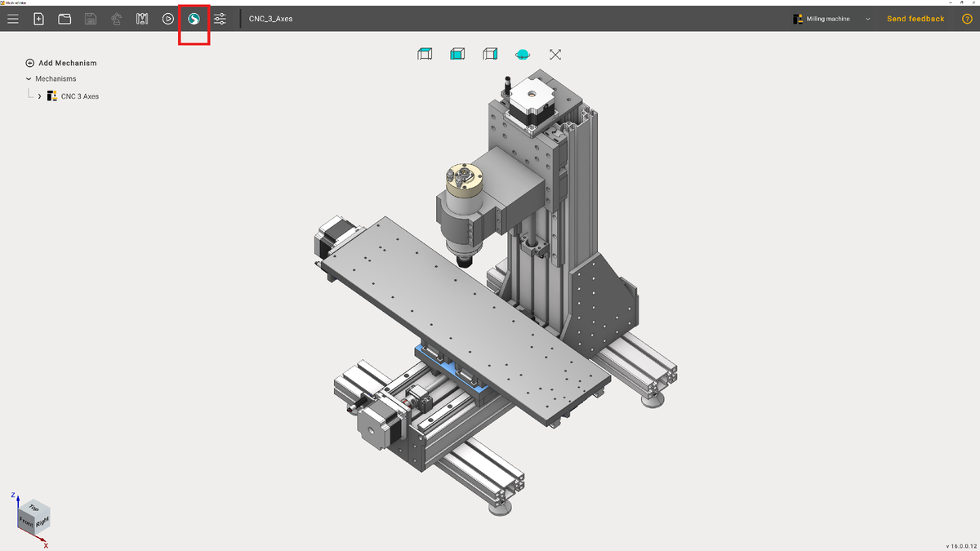Open the Milling machine dropdown
Image resolution: width=980 pixels, height=551 pixels.
867,18
